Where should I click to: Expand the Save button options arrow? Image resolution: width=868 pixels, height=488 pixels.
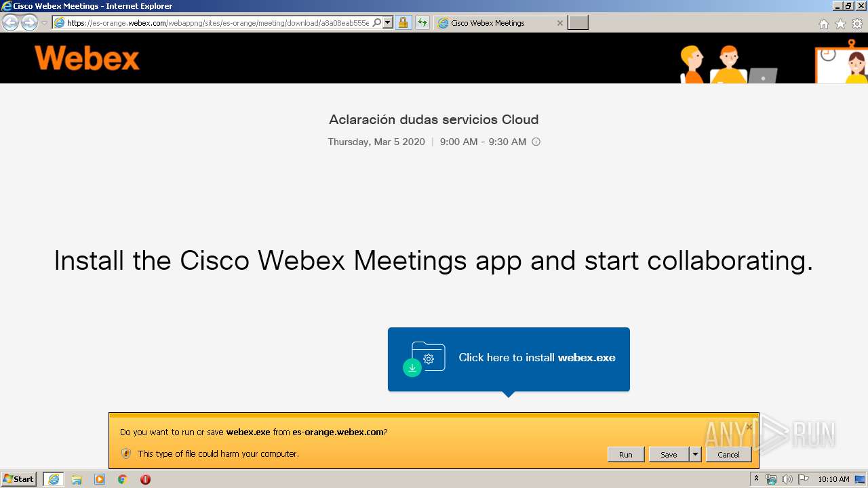(x=695, y=455)
